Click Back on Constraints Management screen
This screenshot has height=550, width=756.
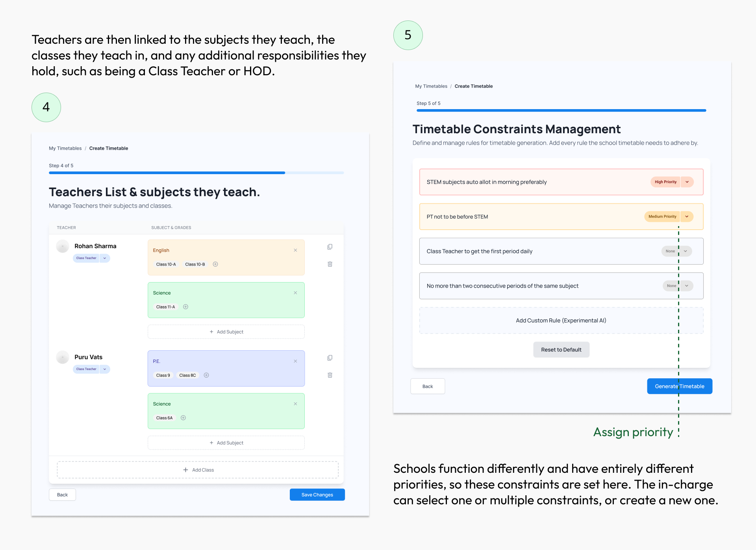tap(428, 386)
